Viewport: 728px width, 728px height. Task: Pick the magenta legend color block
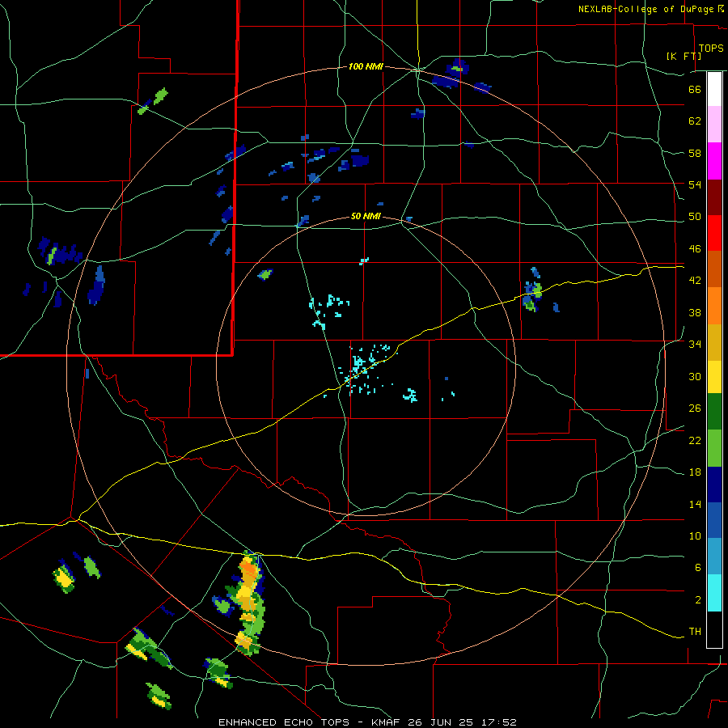point(714,161)
